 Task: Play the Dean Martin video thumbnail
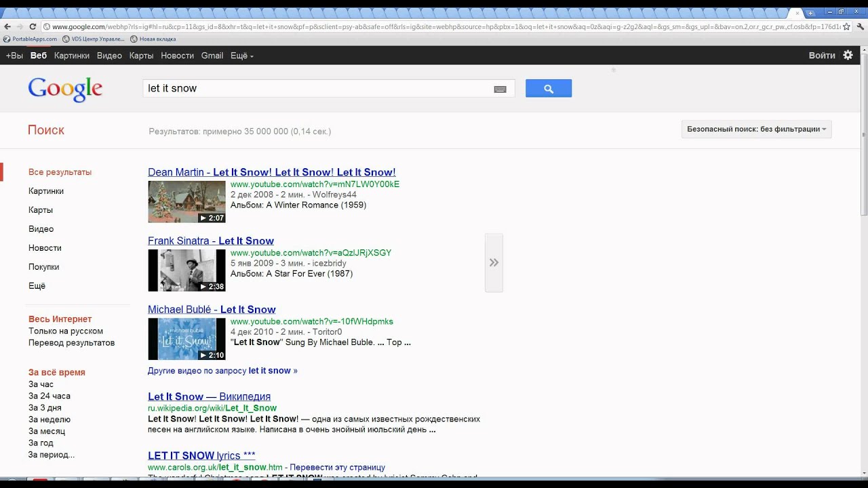(186, 202)
